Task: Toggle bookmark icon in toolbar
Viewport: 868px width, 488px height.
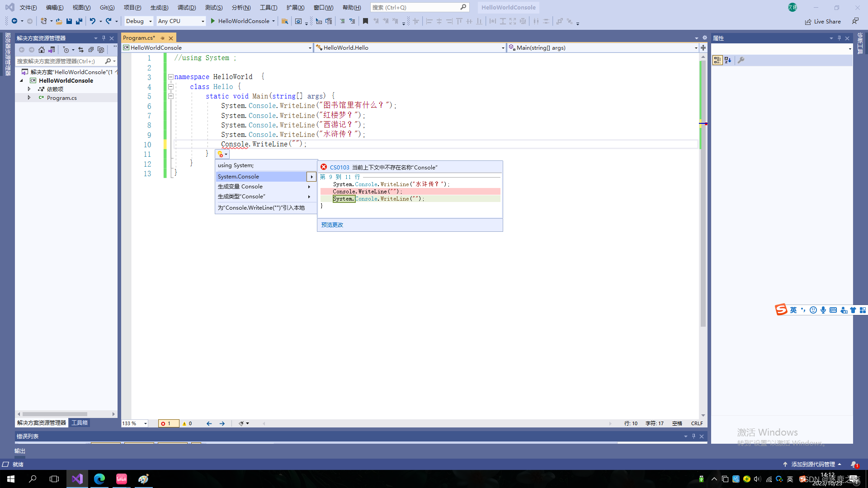Action: click(x=365, y=21)
